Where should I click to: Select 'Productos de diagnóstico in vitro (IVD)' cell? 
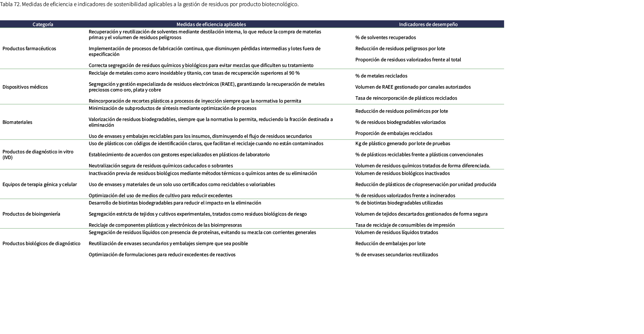(x=38, y=154)
